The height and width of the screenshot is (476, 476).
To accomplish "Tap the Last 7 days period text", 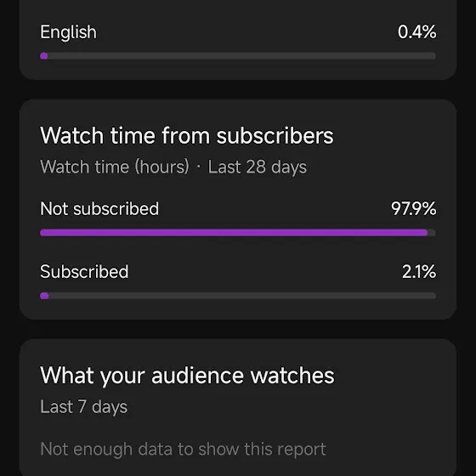I will (84, 406).
